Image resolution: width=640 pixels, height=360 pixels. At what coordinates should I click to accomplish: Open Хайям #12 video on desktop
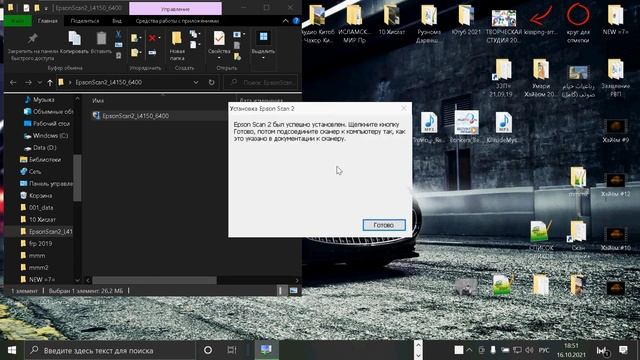click(616, 184)
